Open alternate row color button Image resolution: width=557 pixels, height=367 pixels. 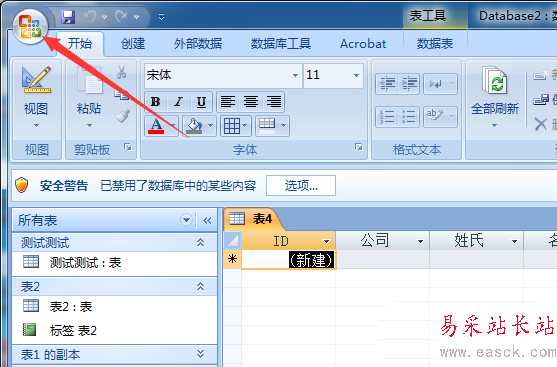[x=272, y=126]
